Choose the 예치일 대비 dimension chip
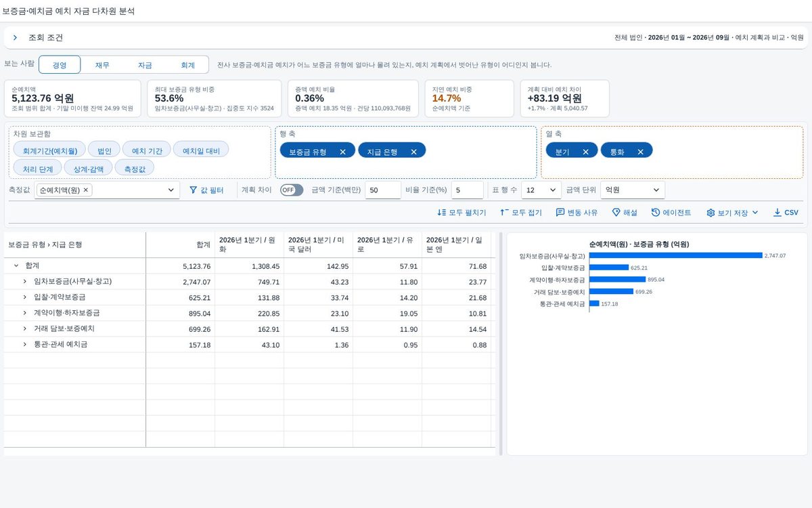Screen dimensions: 812x508 tap(201, 149)
